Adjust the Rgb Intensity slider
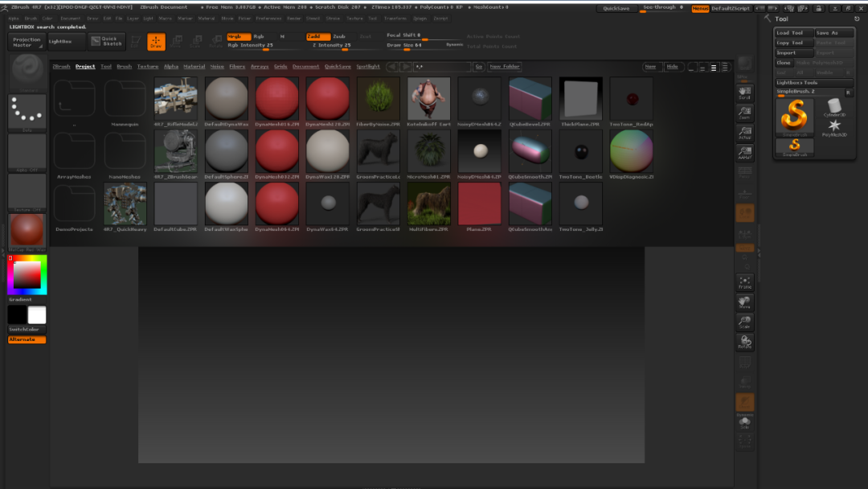 point(264,45)
